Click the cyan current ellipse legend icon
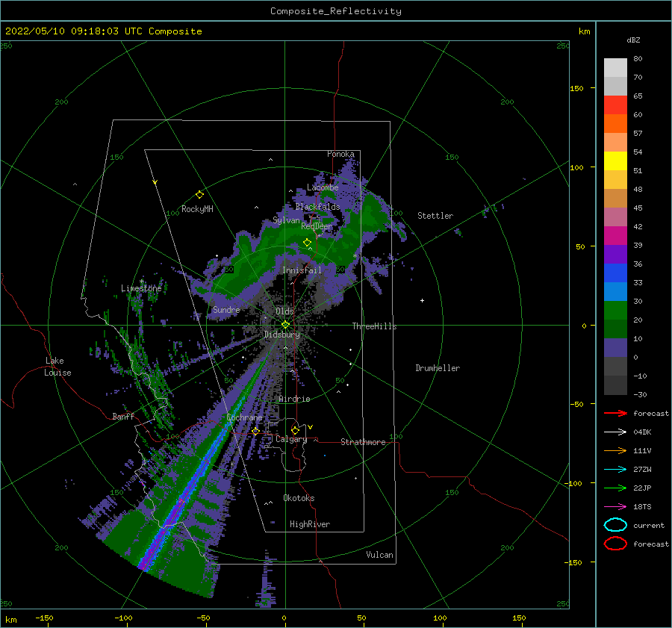The height and width of the screenshot is (628, 672). pyautogui.click(x=615, y=525)
